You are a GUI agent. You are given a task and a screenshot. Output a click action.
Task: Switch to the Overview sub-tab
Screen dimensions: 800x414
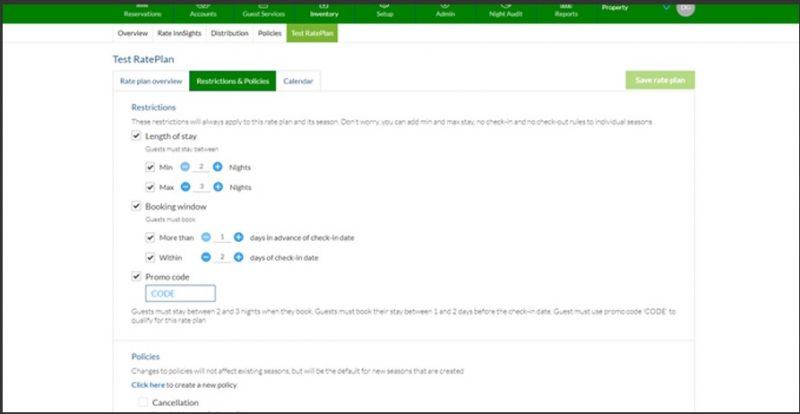click(x=133, y=33)
